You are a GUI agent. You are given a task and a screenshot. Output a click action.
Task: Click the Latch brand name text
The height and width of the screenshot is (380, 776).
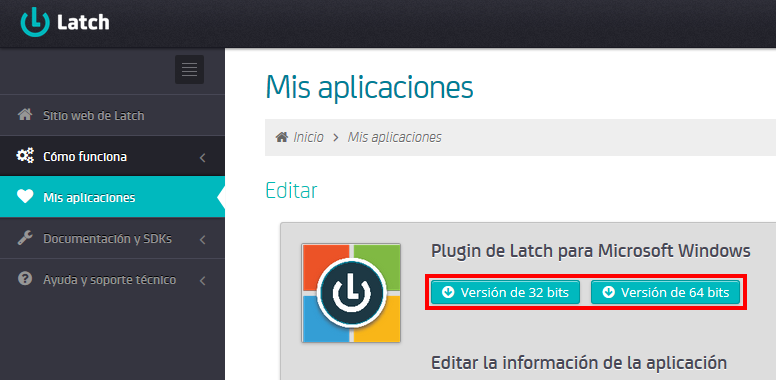pyautogui.click(x=83, y=22)
